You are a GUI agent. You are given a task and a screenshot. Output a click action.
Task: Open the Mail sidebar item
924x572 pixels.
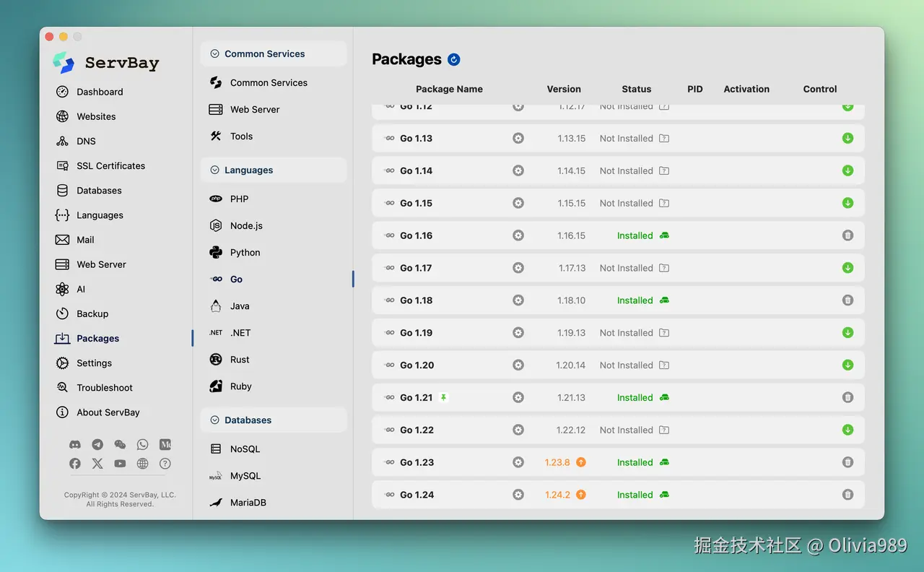coord(85,240)
